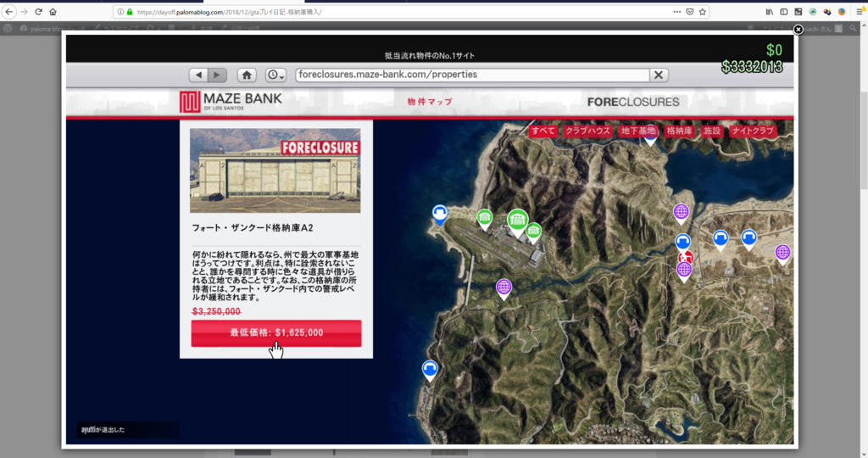Open the Firefox Library icon
The image size is (868, 458).
point(770,12)
